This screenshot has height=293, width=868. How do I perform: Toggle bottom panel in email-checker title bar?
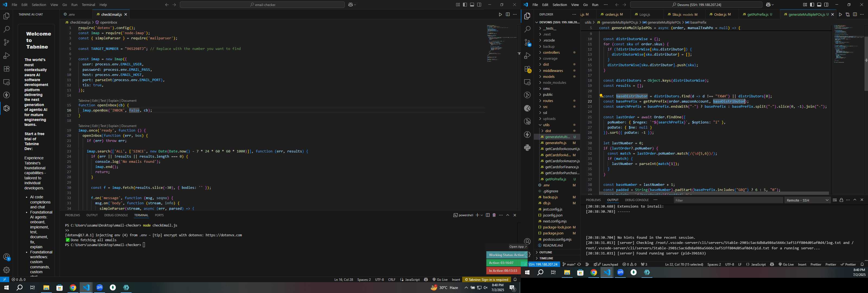coord(472,5)
